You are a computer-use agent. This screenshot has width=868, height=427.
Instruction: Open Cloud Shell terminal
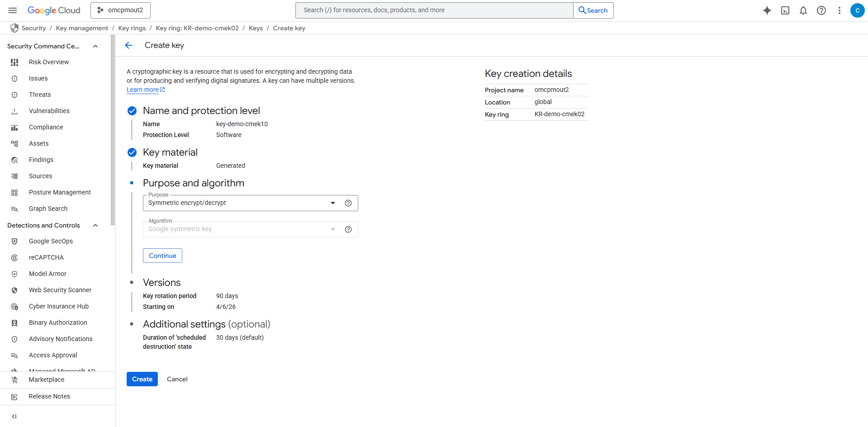click(x=785, y=10)
